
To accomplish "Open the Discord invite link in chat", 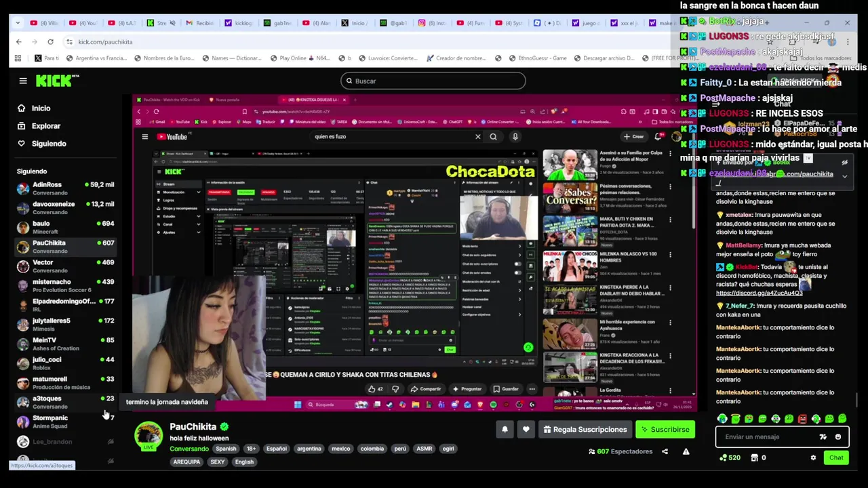I will tap(759, 293).
